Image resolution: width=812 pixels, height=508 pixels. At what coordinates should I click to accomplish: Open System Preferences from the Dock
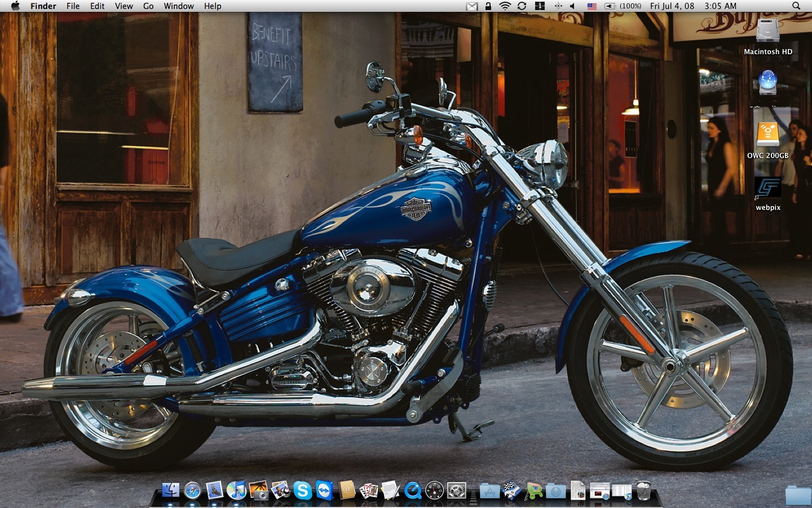[456, 491]
